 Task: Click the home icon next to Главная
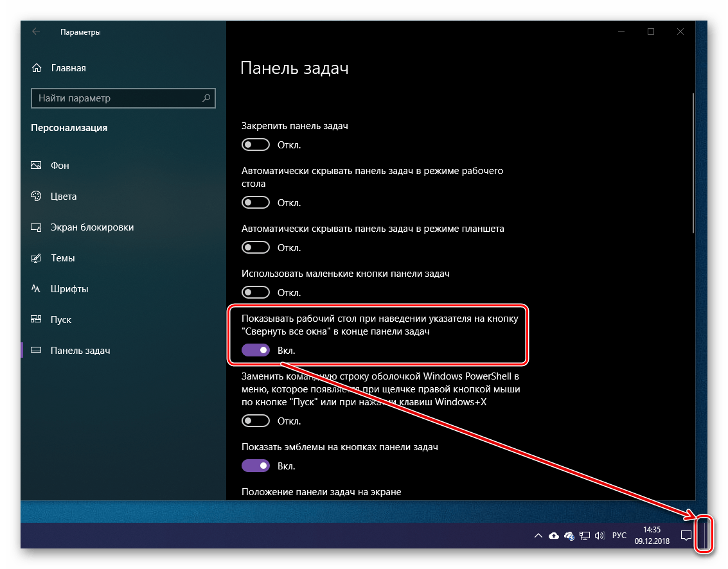click(36, 68)
